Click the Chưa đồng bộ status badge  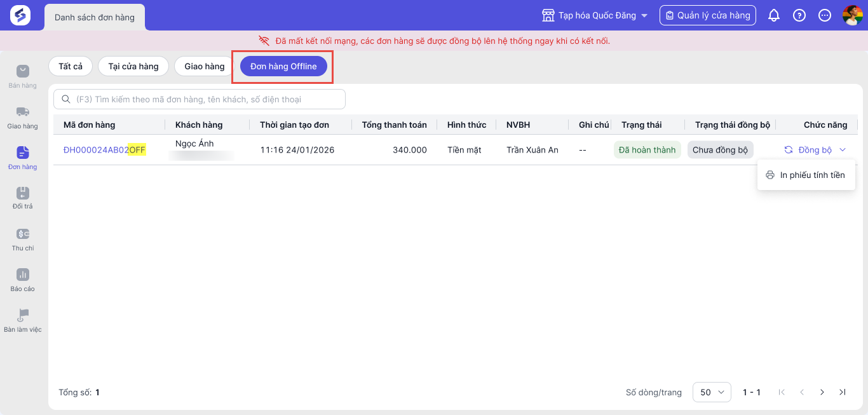point(721,150)
